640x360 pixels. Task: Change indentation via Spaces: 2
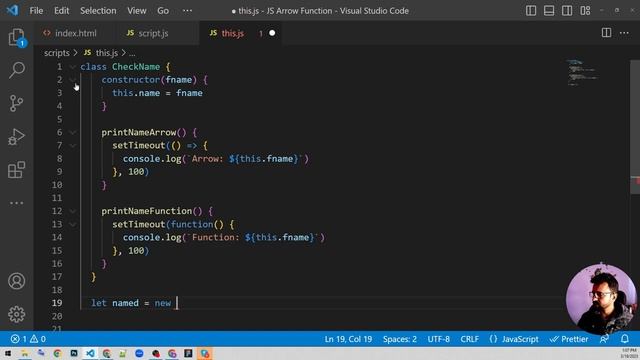pos(400,339)
